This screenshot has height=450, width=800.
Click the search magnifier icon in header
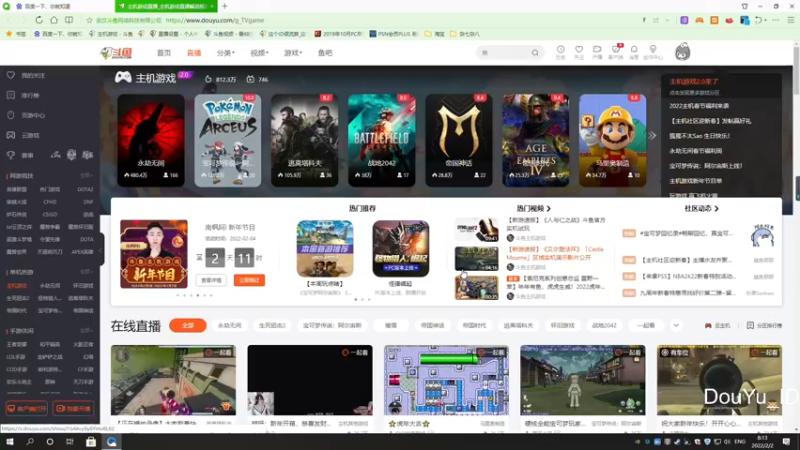coord(535,53)
